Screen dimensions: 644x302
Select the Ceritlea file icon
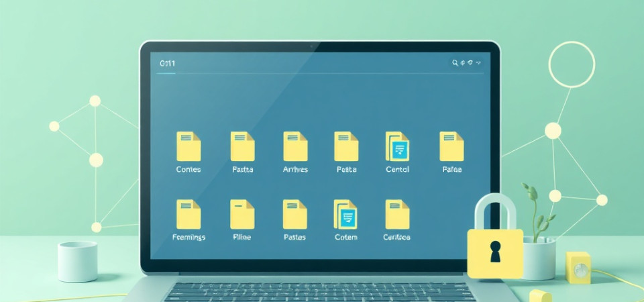397,214
